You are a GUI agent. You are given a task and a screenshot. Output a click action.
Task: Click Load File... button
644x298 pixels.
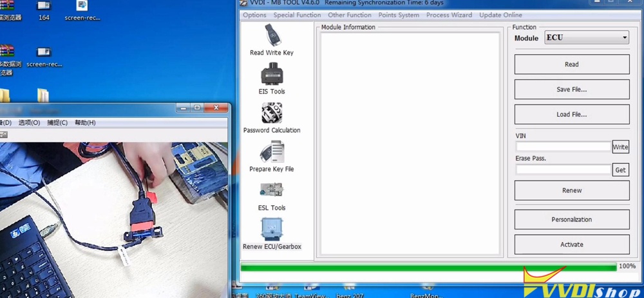click(x=572, y=114)
